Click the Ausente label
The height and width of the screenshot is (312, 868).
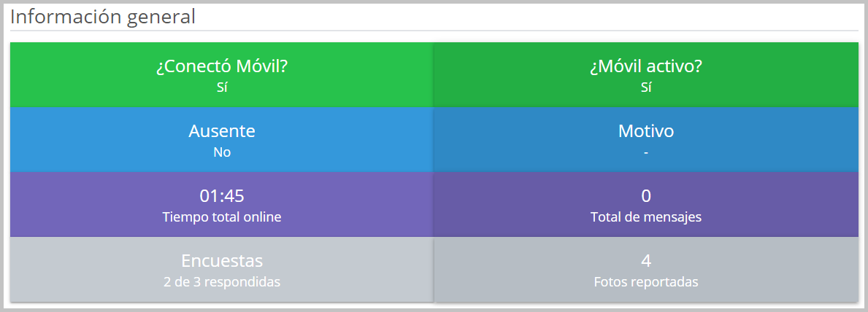222,131
